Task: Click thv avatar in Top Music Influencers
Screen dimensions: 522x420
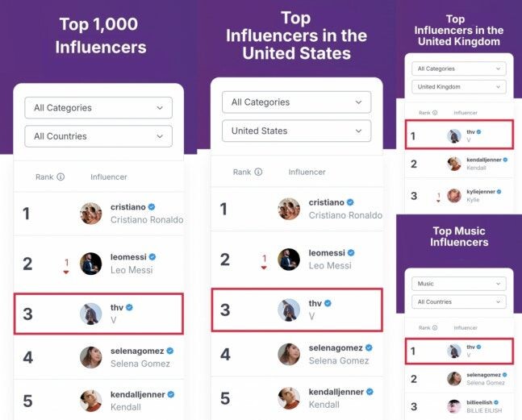Action: 453,351
